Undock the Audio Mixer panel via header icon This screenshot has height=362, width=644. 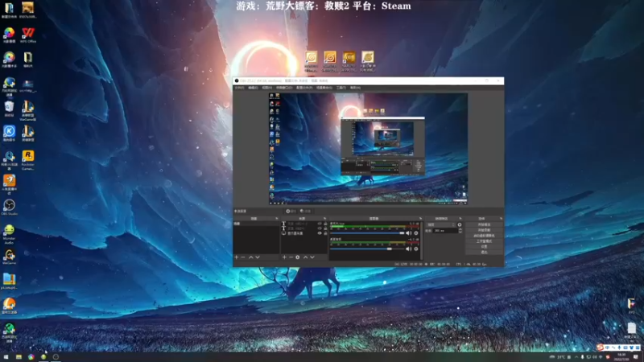(x=420, y=218)
